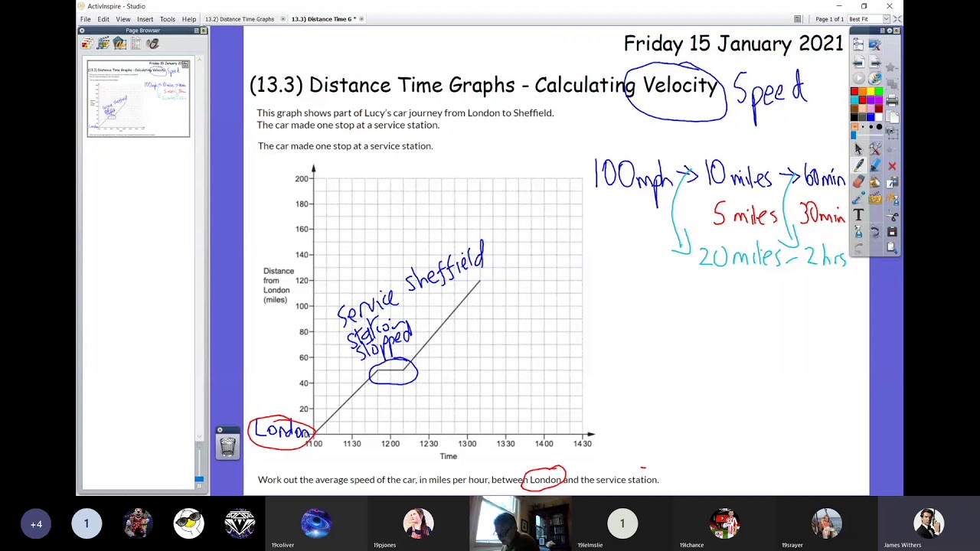Choose the red color swatch
The height and width of the screenshot is (551, 980).
(854, 91)
